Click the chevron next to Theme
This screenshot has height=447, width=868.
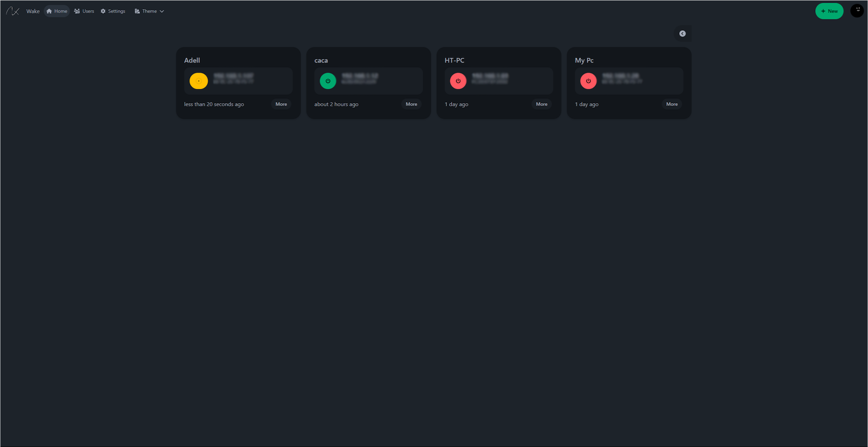tap(162, 11)
